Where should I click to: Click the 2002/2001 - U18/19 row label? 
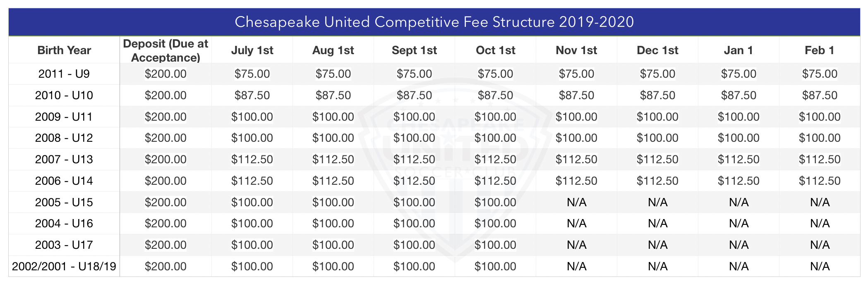[64, 267]
